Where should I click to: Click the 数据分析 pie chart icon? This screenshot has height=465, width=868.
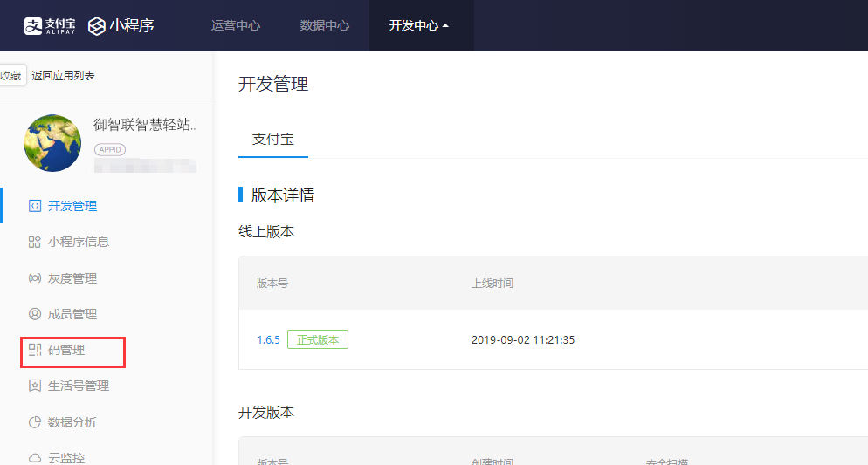pyautogui.click(x=35, y=422)
